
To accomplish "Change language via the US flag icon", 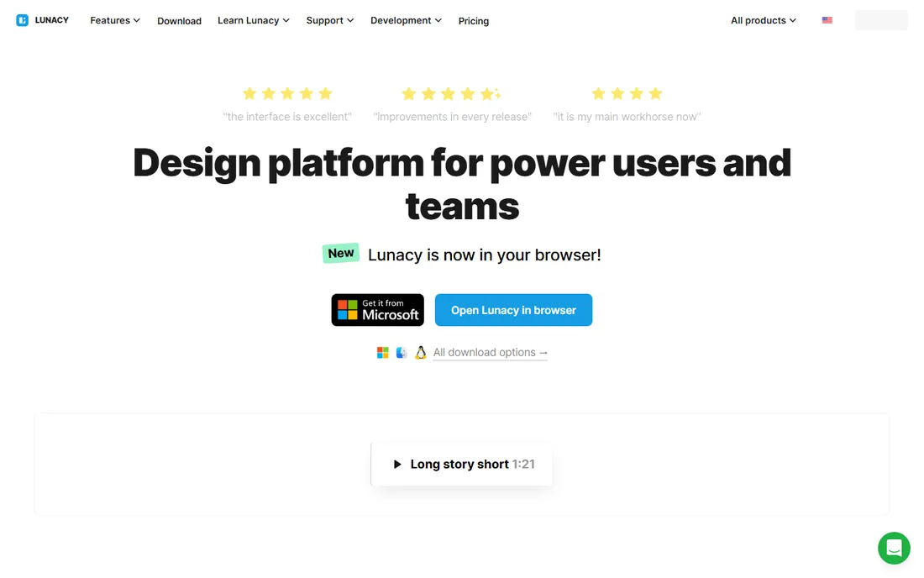I will pos(827,20).
